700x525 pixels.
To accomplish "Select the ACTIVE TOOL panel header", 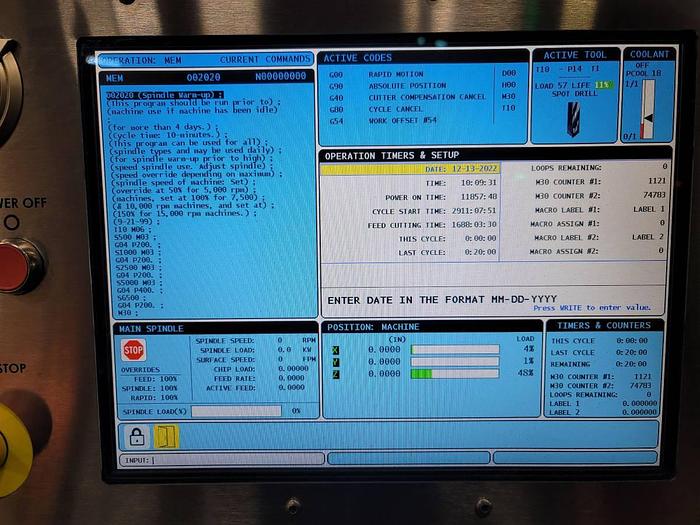I will [x=575, y=55].
